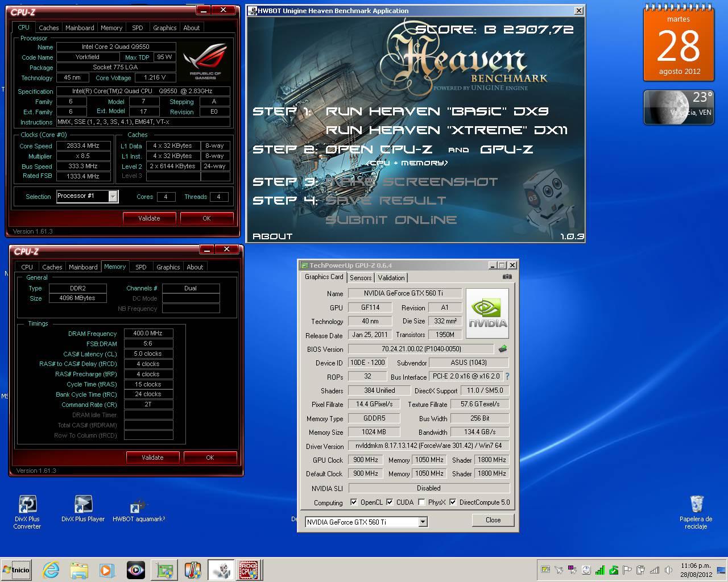The image size is (728, 582).
Task: Click the clock-face tray icon
Action: coord(586,569)
